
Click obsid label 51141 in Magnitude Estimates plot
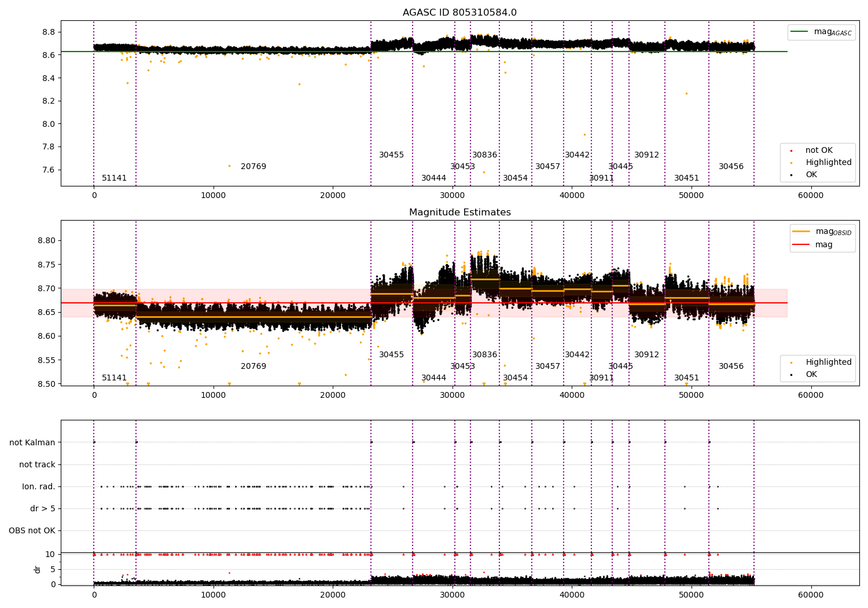[114, 378]
